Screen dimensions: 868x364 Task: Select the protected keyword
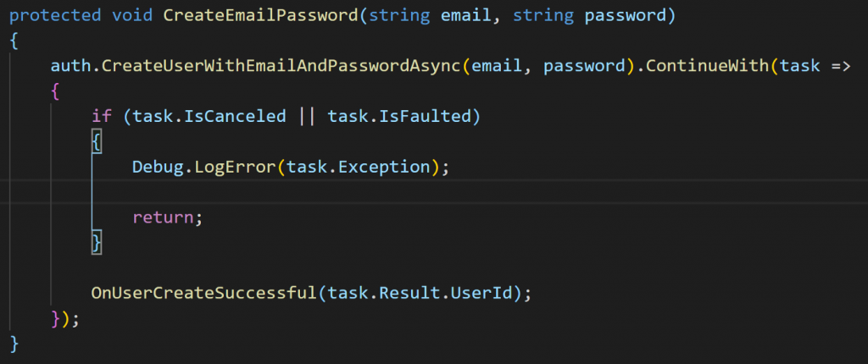pos(55,15)
